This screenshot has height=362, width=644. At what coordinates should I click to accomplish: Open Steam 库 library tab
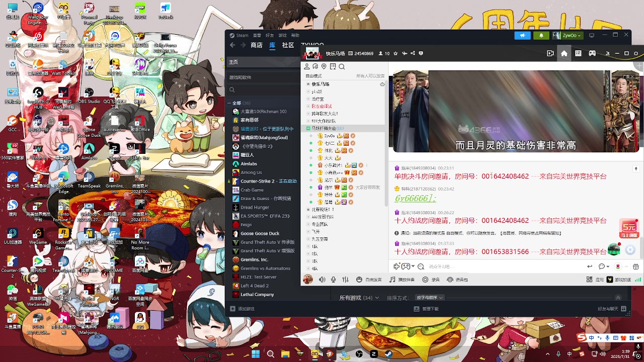(272, 45)
